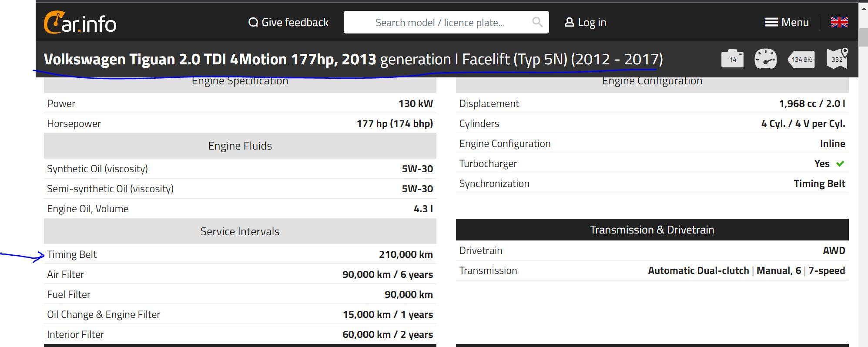This screenshot has width=868, height=347.
Task: Select the Timing Belt service interval row
Action: 240,254
